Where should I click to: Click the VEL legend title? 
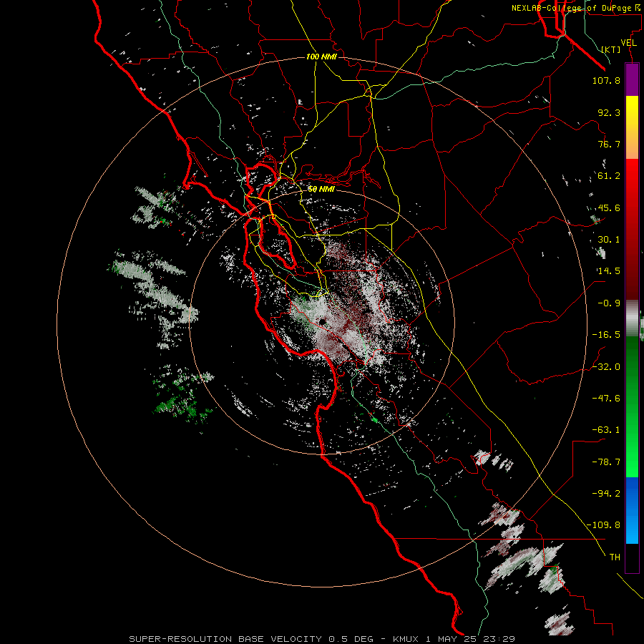click(x=628, y=42)
